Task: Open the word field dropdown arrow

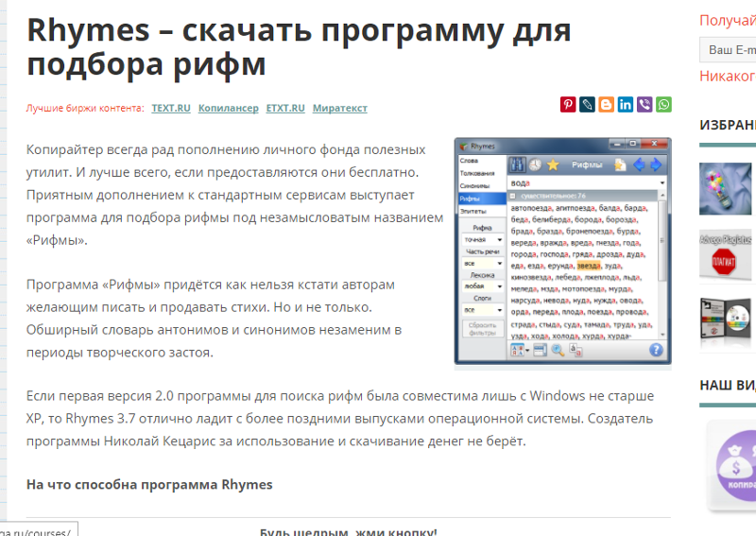Action: tap(662, 183)
